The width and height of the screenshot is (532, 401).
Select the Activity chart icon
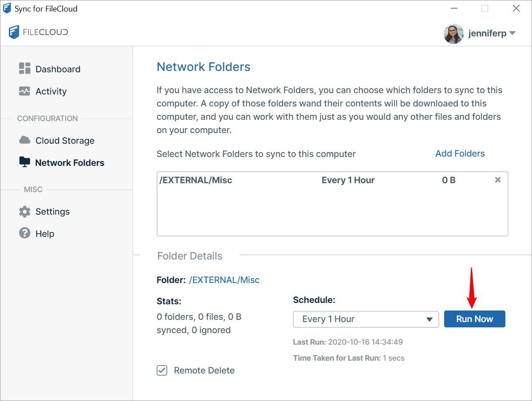click(x=24, y=91)
